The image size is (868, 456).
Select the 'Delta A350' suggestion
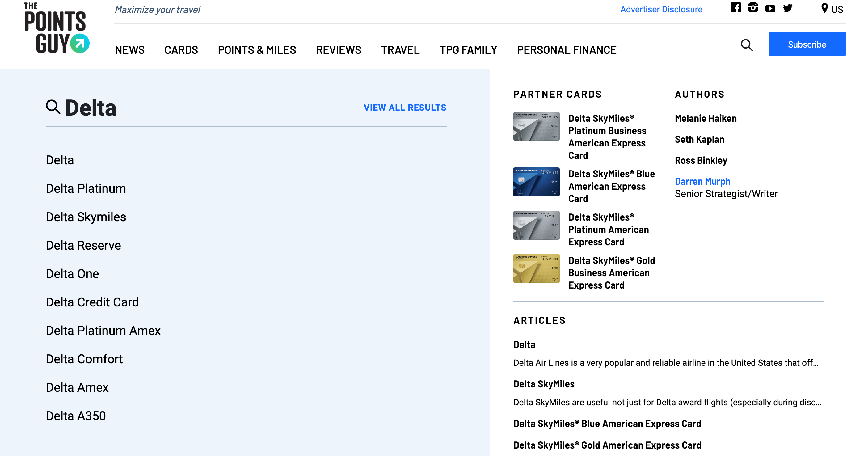click(x=76, y=416)
